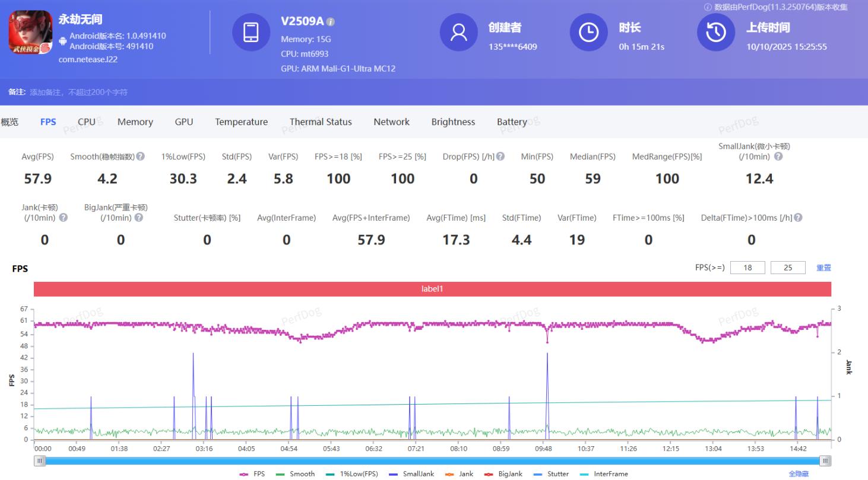The height and width of the screenshot is (480, 868).
Task: Click 全隐藏 to hide all series
Action: (799, 474)
